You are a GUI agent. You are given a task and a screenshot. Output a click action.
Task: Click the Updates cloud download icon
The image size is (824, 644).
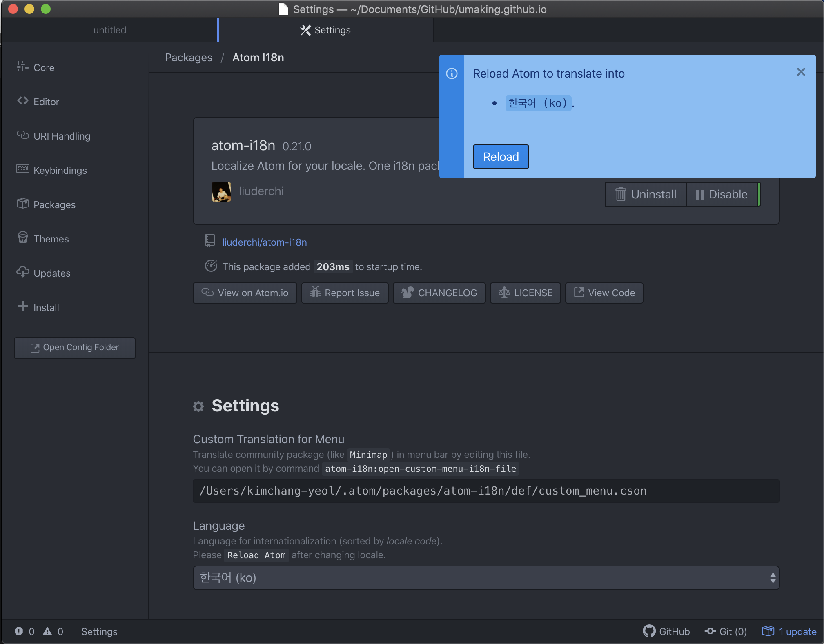pyautogui.click(x=22, y=272)
